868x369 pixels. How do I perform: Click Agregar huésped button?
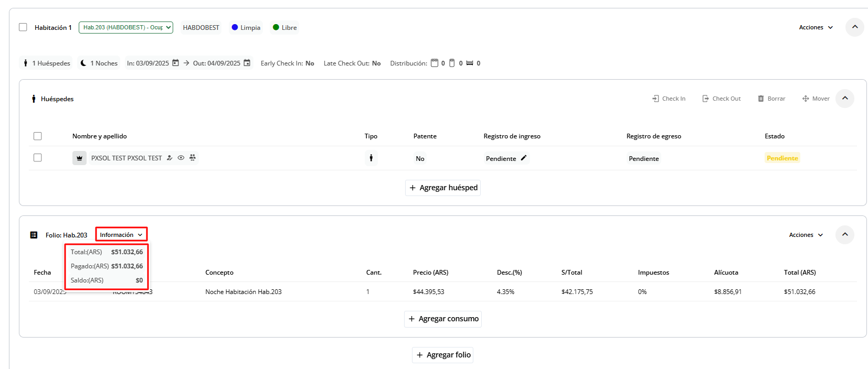coord(443,188)
